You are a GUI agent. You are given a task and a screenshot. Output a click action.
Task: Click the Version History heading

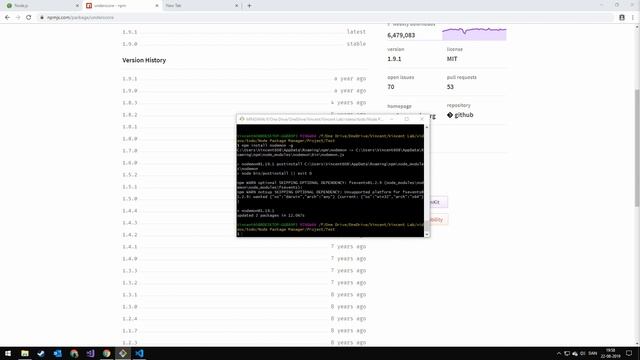click(144, 60)
